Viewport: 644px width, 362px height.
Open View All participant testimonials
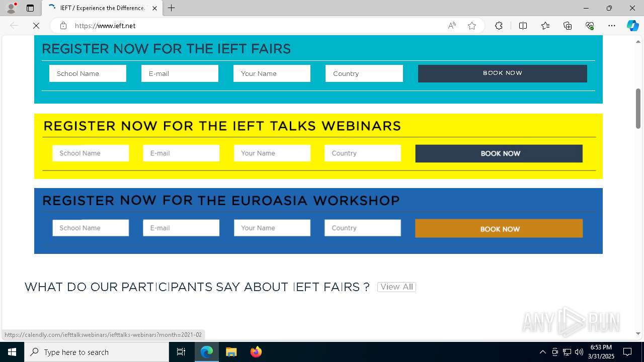[396, 287]
